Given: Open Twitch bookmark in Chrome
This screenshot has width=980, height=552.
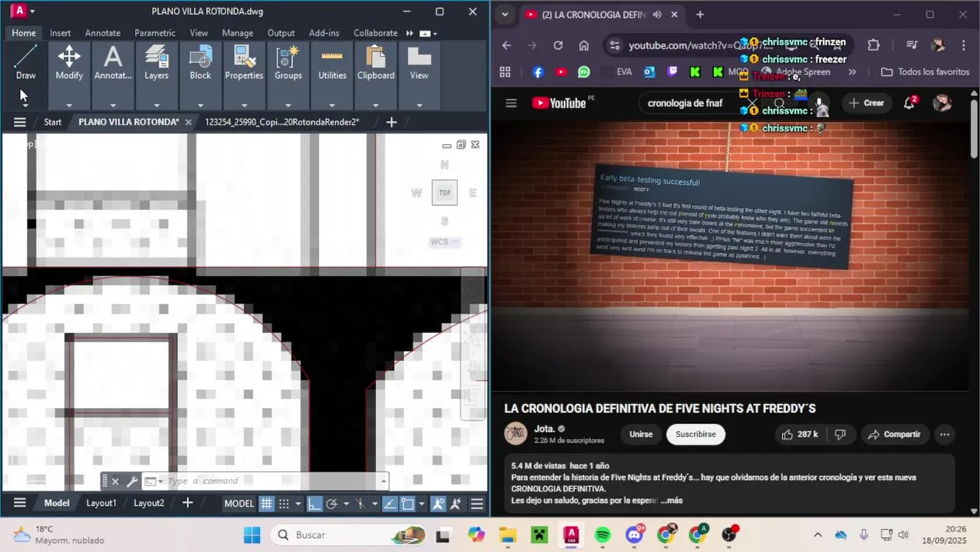Looking at the screenshot, I should pos(673,72).
